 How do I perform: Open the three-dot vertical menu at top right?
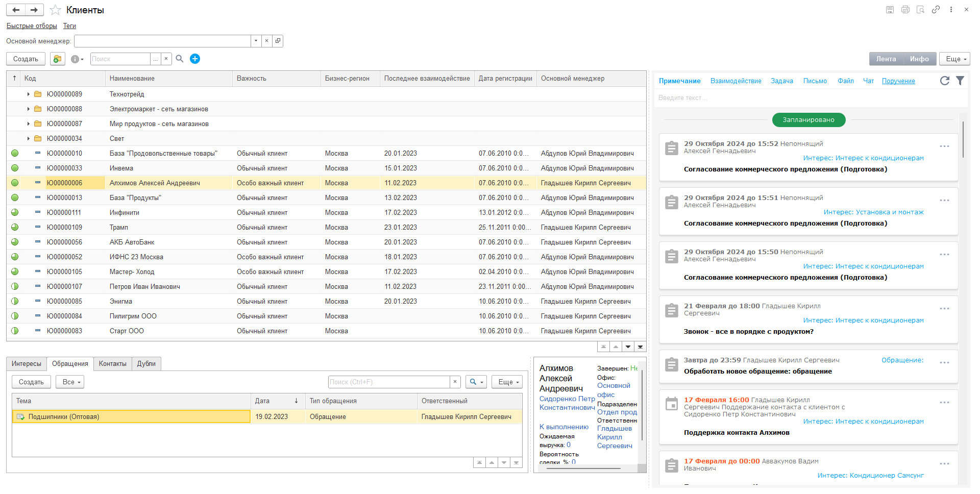(x=951, y=10)
